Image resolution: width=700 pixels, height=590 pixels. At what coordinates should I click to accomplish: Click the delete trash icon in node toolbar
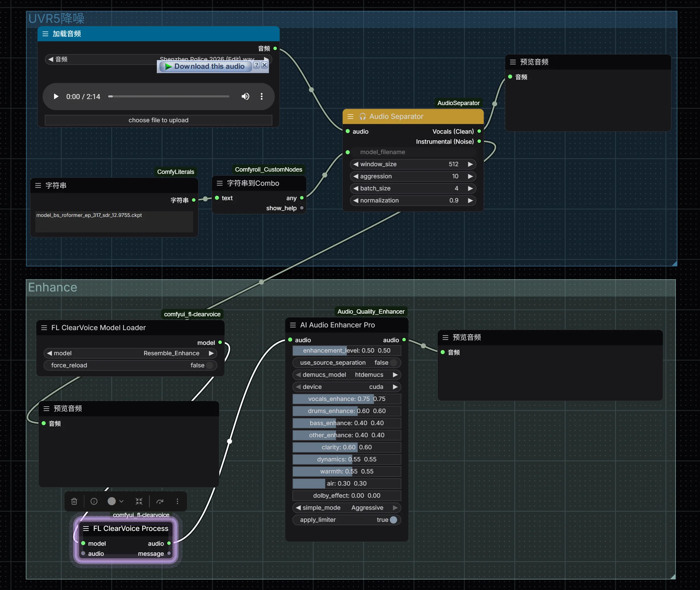point(74,501)
